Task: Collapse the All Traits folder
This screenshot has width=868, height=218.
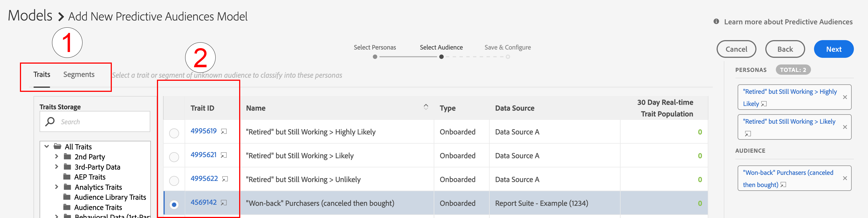Action: [47, 147]
